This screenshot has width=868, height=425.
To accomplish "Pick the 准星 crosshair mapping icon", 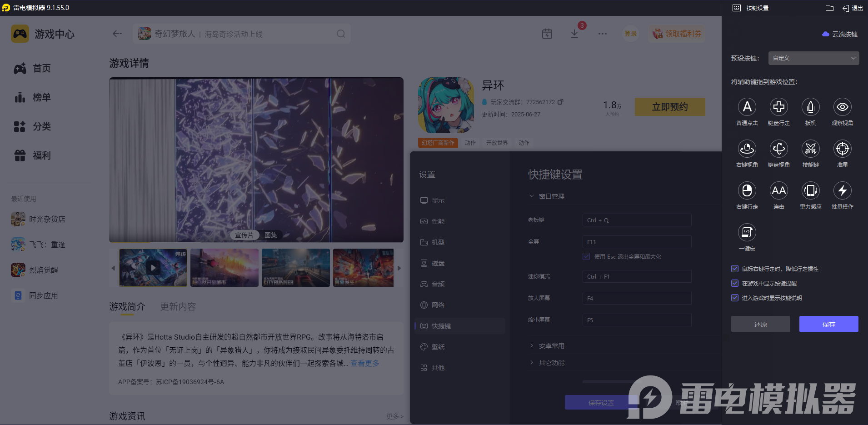I will [842, 149].
